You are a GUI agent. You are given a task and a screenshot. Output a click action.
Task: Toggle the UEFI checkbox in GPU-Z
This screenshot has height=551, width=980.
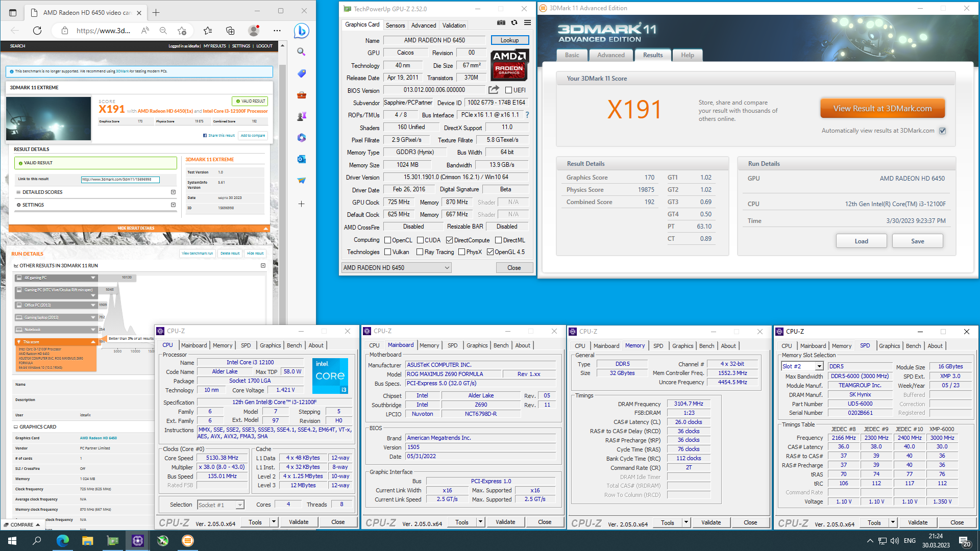tap(508, 90)
